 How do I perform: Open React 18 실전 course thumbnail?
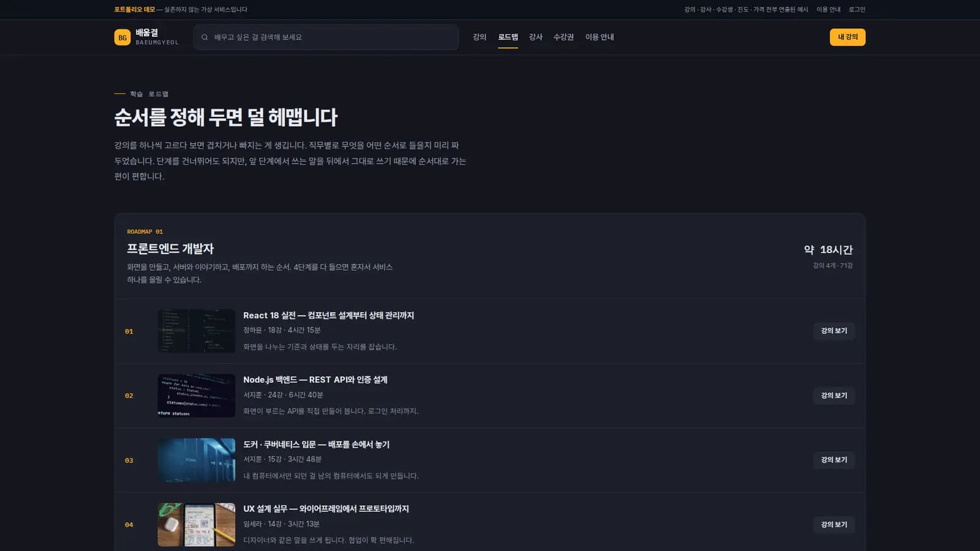[x=197, y=331]
